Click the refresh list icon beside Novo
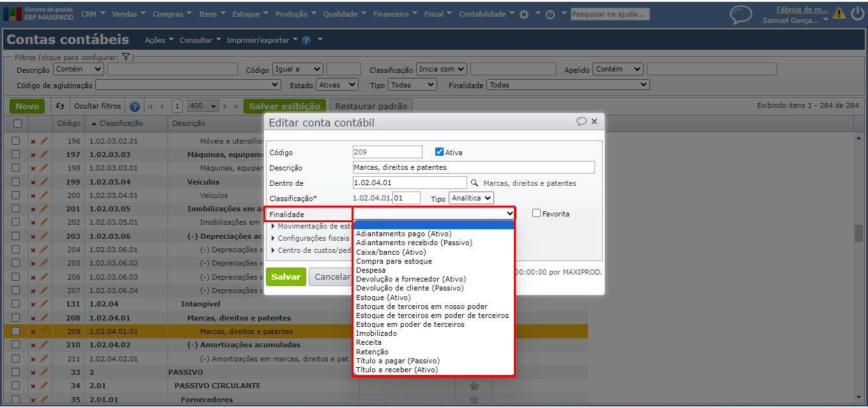 pos(60,107)
